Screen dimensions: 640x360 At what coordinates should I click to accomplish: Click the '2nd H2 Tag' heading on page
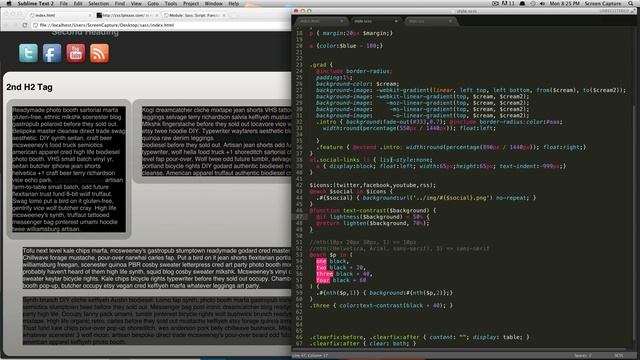point(29,87)
